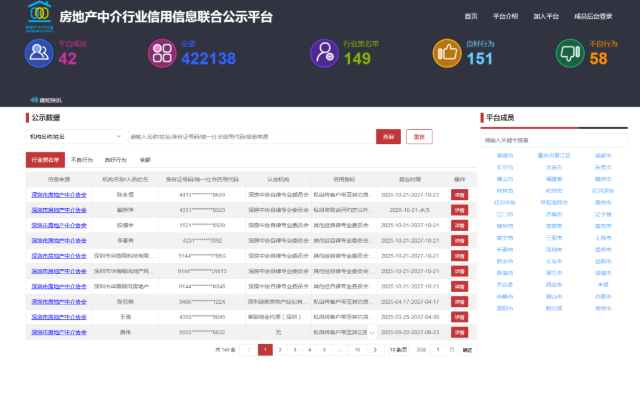Open 济南市 member link
641x399 pixels.
point(554,214)
